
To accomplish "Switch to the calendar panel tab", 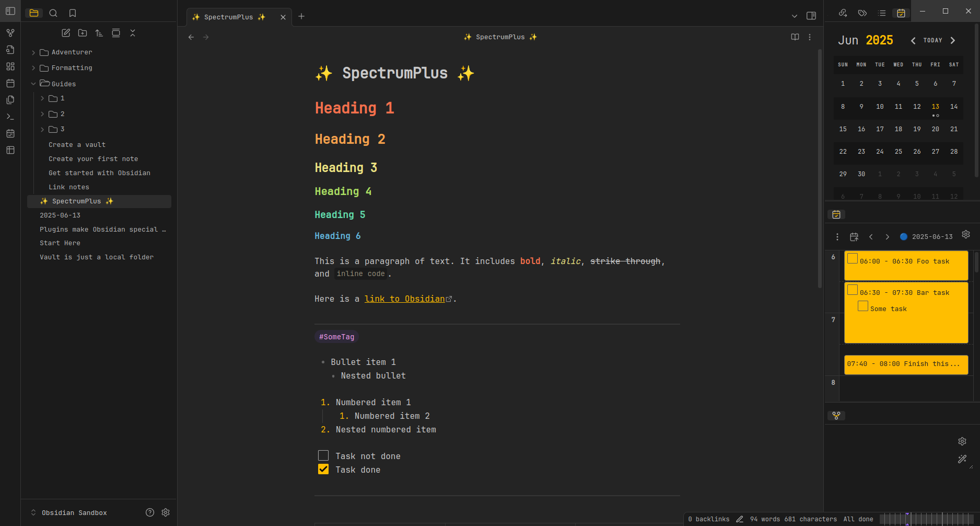I will point(901,13).
